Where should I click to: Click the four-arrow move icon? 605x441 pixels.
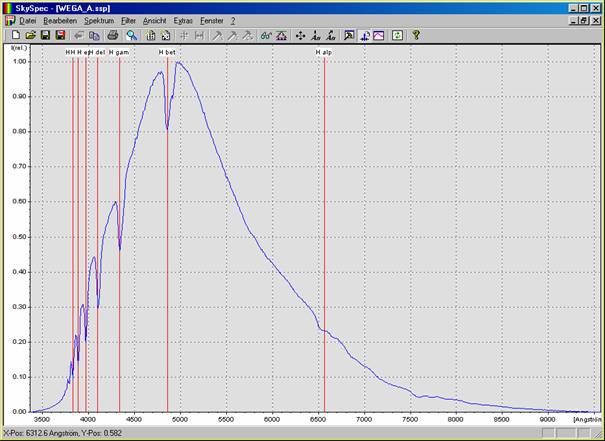click(x=301, y=35)
